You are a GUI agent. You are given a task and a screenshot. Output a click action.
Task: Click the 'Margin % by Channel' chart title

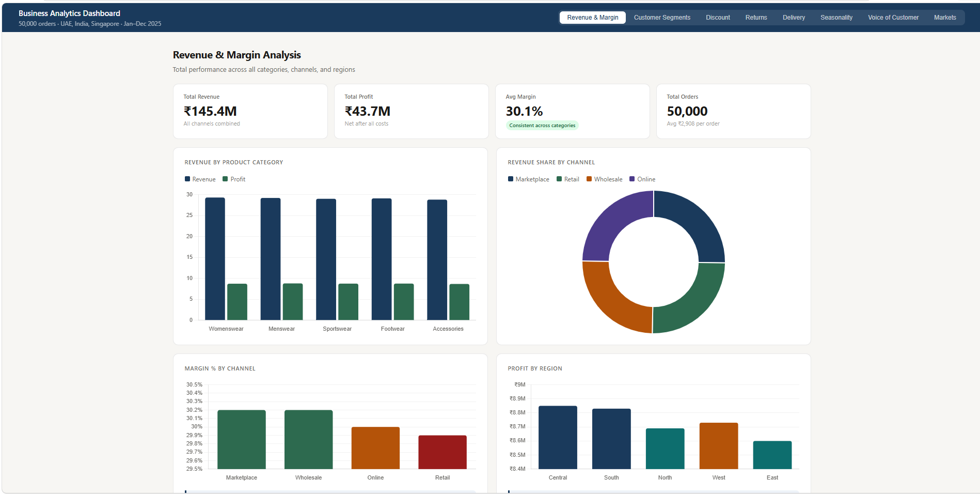(220, 368)
